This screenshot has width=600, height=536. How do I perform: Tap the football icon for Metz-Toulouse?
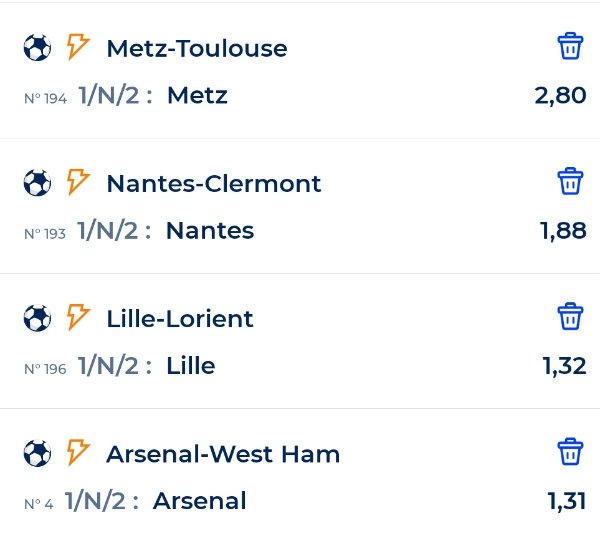pyautogui.click(x=37, y=47)
